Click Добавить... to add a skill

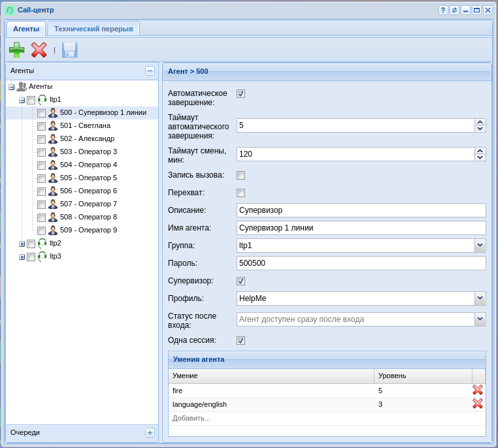191,418
